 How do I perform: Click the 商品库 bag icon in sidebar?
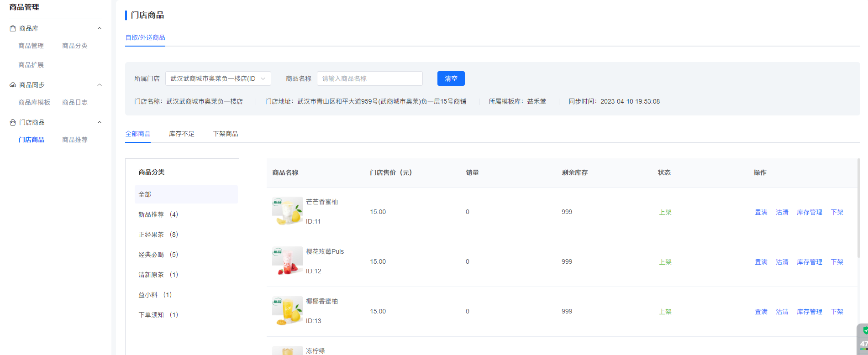point(13,28)
